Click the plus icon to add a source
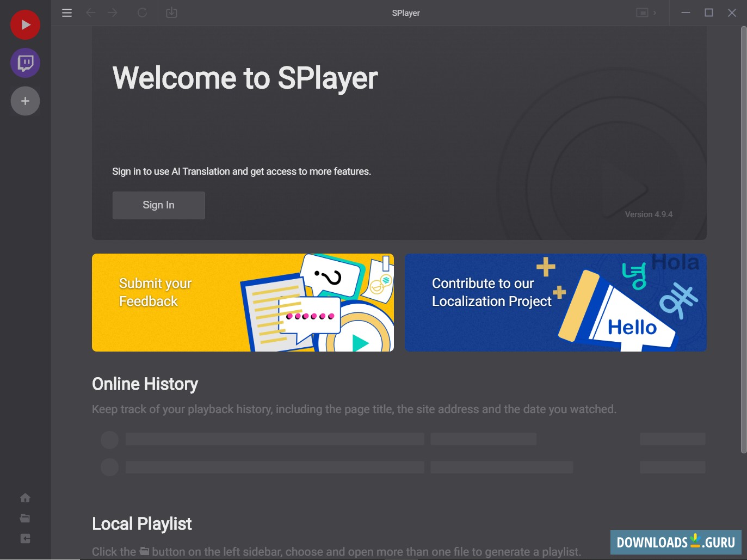The width and height of the screenshot is (747, 560). 25,101
